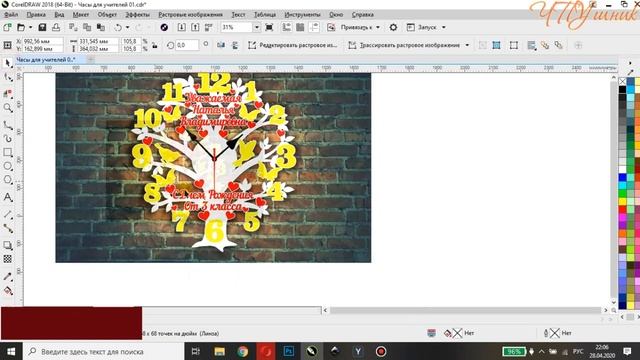Open the Файл menu
Screen dimensions: 640x360
(11, 14)
